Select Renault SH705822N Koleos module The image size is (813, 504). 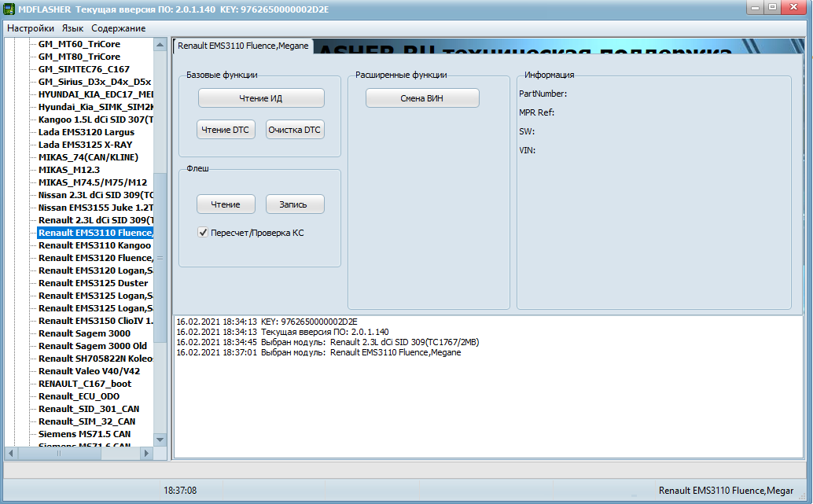pyautogui.click(x=96, y=359)
